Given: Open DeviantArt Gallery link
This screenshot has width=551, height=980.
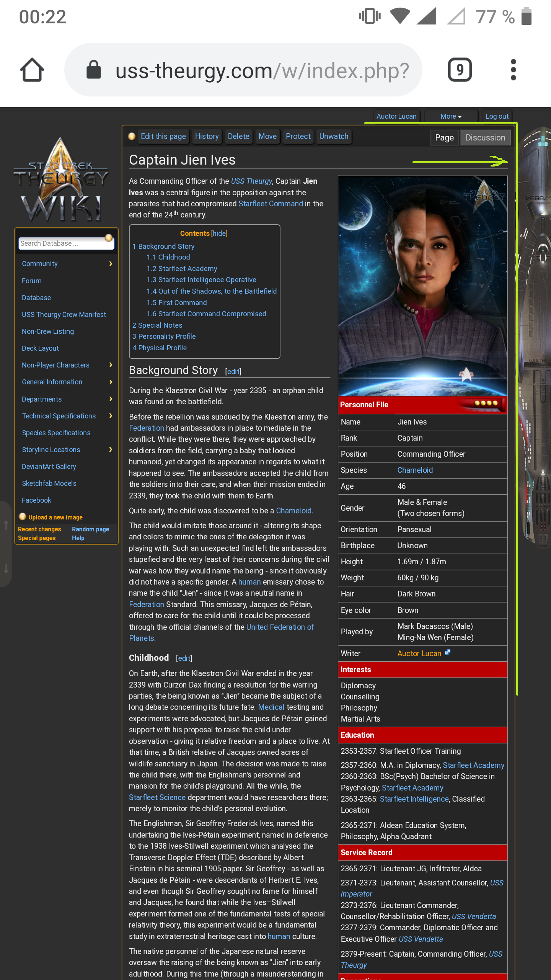Looking at the screenshot, I should [49, 467].
